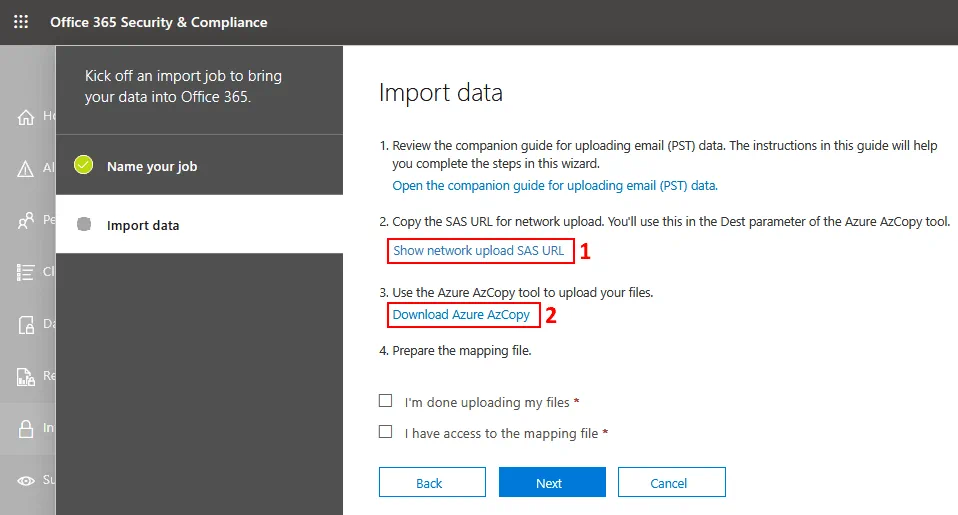Go to Home in the sidebar
The height and width of the screenshot is (515, 958).
pos(27,117)
